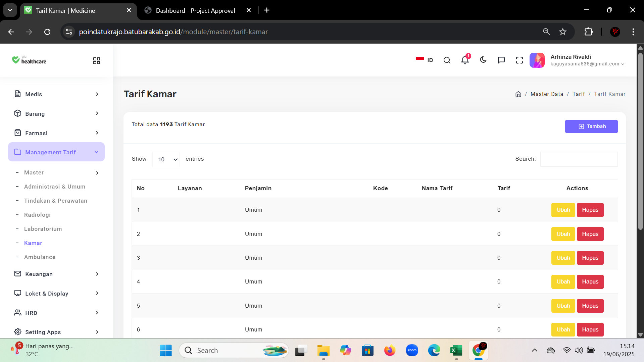Open the Chrome extensions puzzle icon

(588, 32)
